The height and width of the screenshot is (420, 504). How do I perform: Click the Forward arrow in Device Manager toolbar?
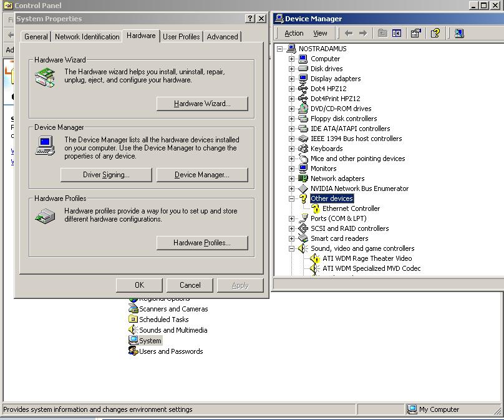pos(363,33)
